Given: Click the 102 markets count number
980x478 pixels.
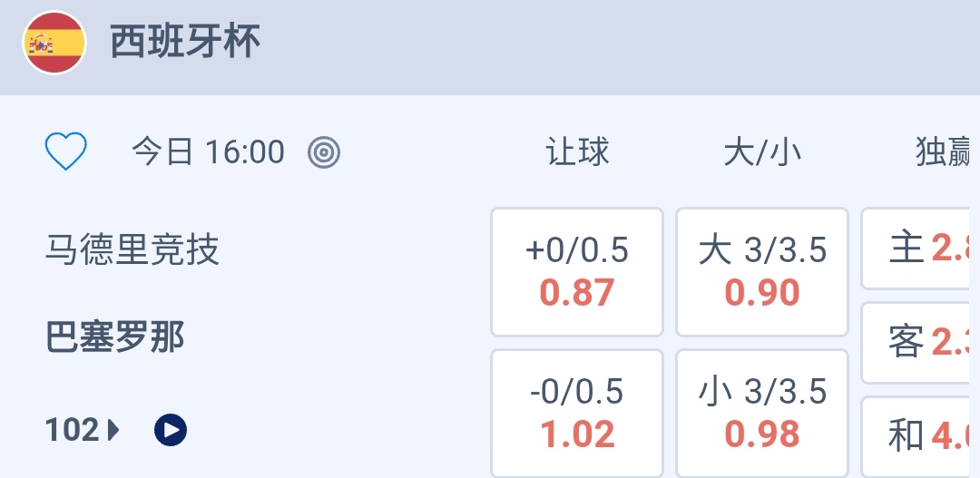Looking at the screenshot, I should point(72,430).
